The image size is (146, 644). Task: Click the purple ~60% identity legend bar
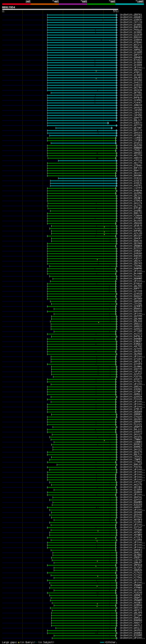coord(73,4)
